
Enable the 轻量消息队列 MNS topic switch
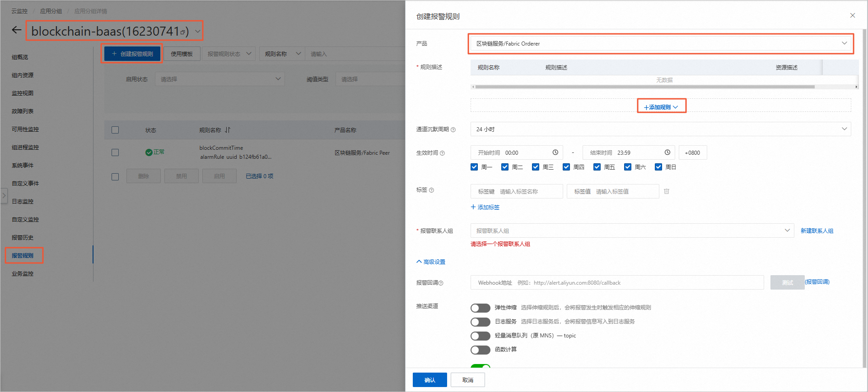pos(480,336)
